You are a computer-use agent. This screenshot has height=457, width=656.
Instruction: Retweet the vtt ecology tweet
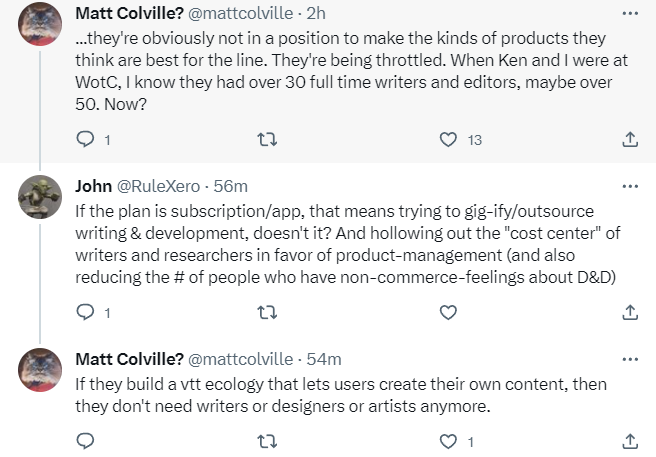coord(267,439)
